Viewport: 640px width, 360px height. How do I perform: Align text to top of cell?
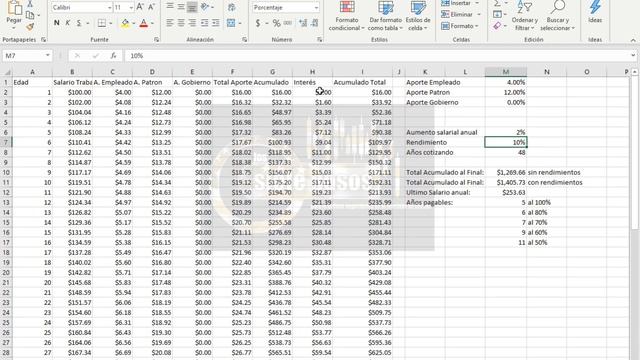coord(170,7)
